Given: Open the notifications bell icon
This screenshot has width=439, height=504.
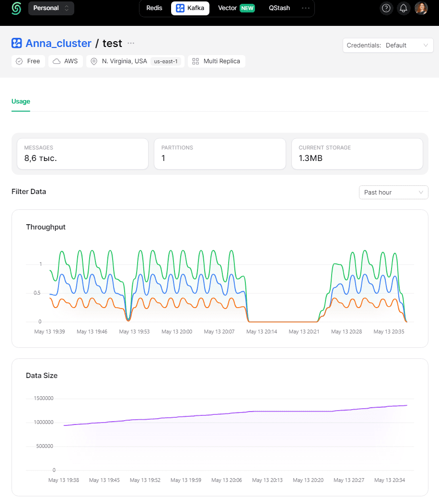Looking at the screenshot, I should click(404, 8).
